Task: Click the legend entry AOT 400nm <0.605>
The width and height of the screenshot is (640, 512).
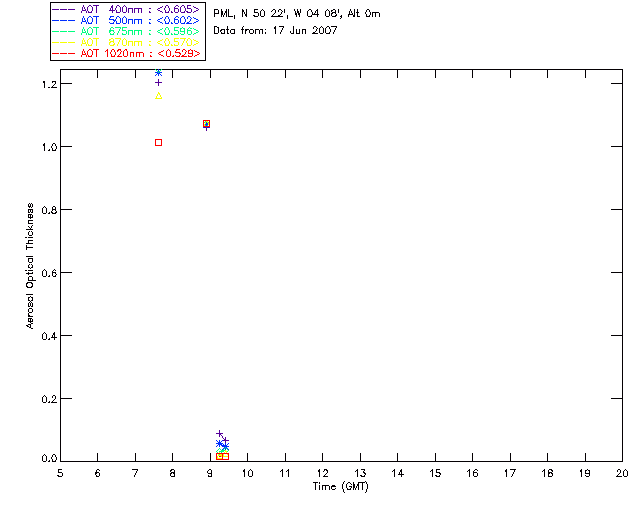Action: (x=126, y=9)
